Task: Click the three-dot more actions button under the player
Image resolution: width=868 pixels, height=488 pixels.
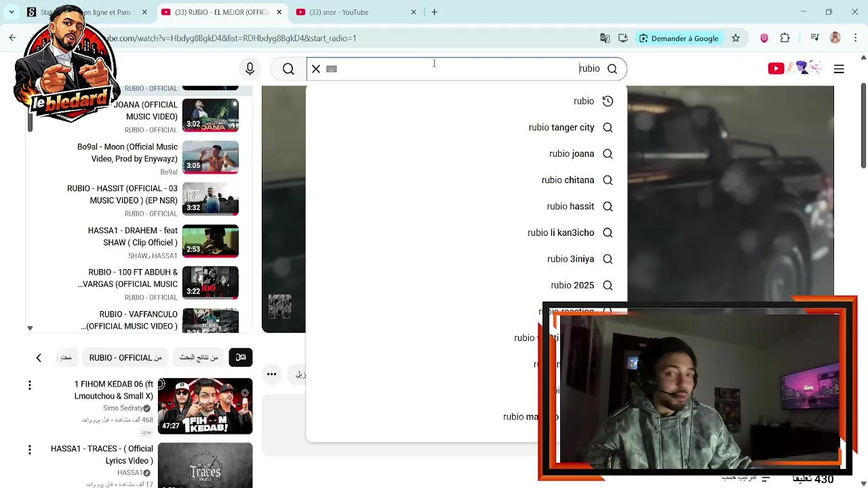Action: (x=271, y=374)
